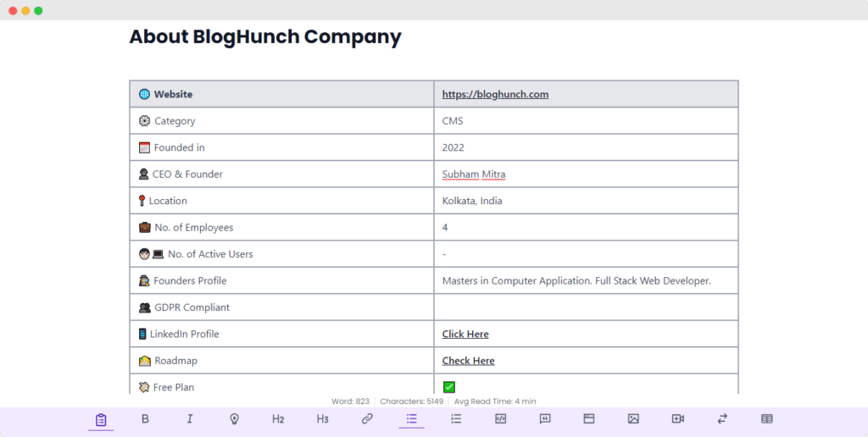Click the 'GDPR Compliant' label text
The width and height of the screenshot is (868, 437).
pos(192,307)
